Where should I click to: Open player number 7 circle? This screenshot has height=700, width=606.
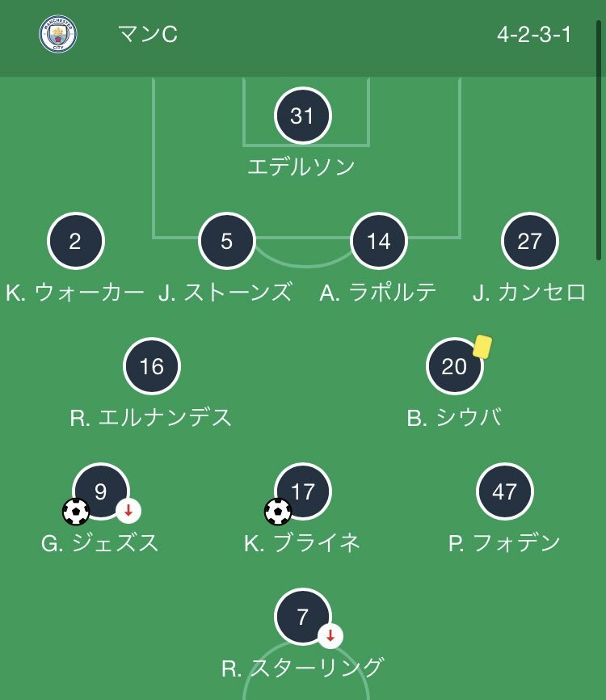coord(302,617)
